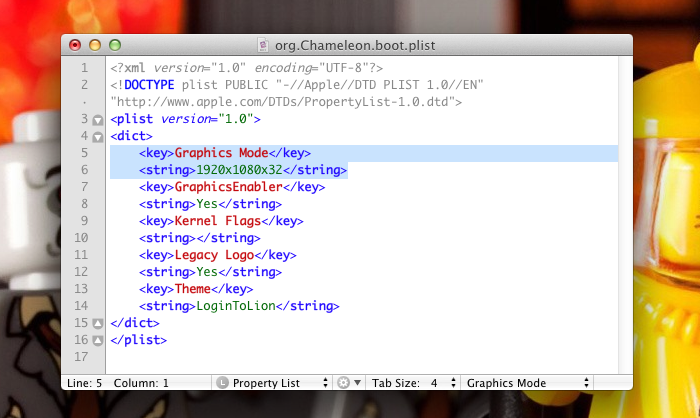700x418 pixels.
Task: Click the Kernel Flags key on line 9
Action: [218, 221]
